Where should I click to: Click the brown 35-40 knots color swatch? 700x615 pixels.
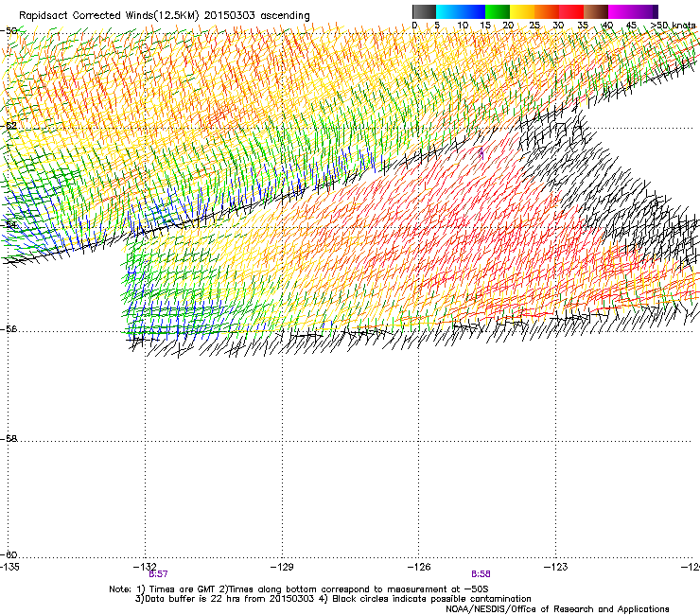596,11
